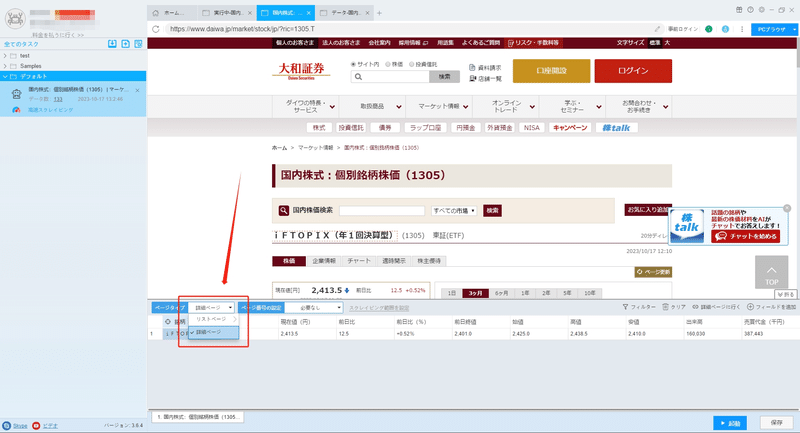The height and width of the screenshot is (433, 800).
Task: Switch to the ホーム browser tab
Action: coord(171,13)
